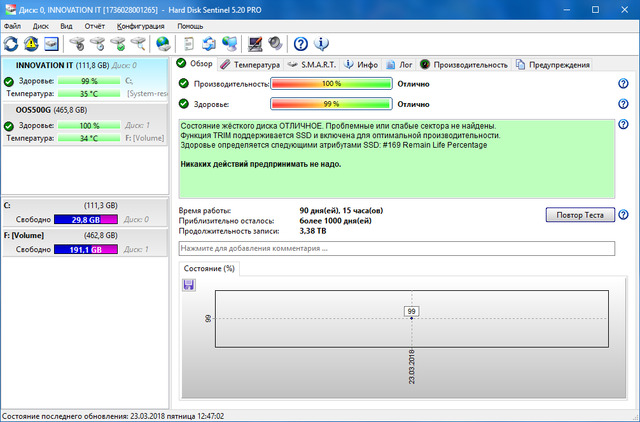640x422 pixels.
Task: Click the comment input field
Action: pos(395,248)
